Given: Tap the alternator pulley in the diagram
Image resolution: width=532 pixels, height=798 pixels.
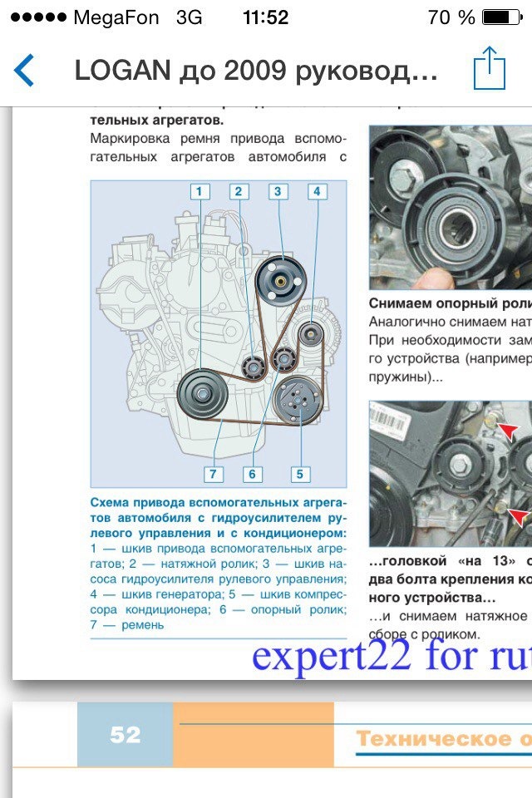Looking at the screenshot, I should coord(310,333).
